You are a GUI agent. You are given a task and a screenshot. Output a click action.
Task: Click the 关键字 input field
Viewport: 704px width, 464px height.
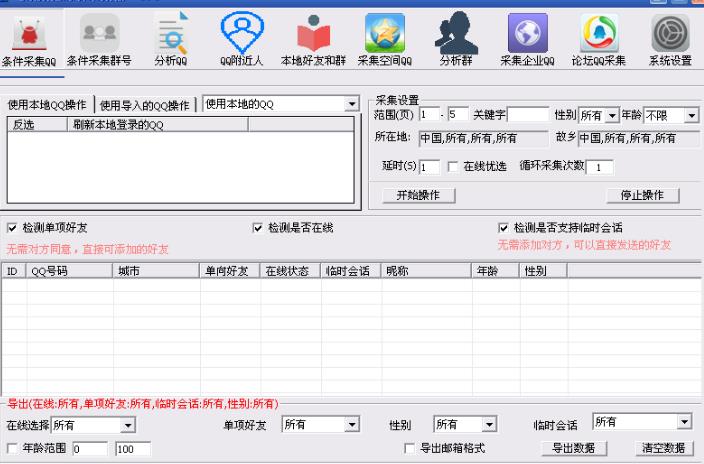(x=528, y=115)
